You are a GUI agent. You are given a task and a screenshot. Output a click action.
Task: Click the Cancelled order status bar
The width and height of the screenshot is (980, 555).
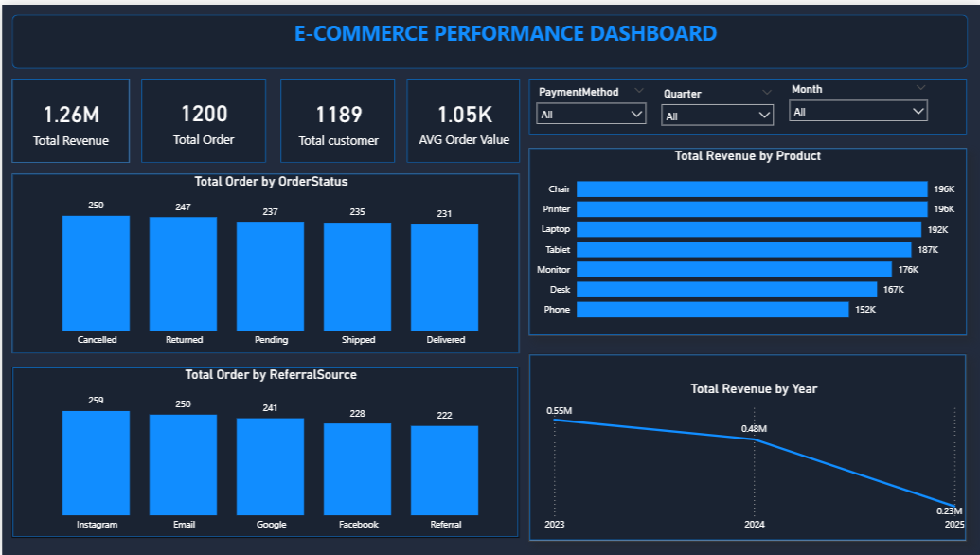point(97,273)
